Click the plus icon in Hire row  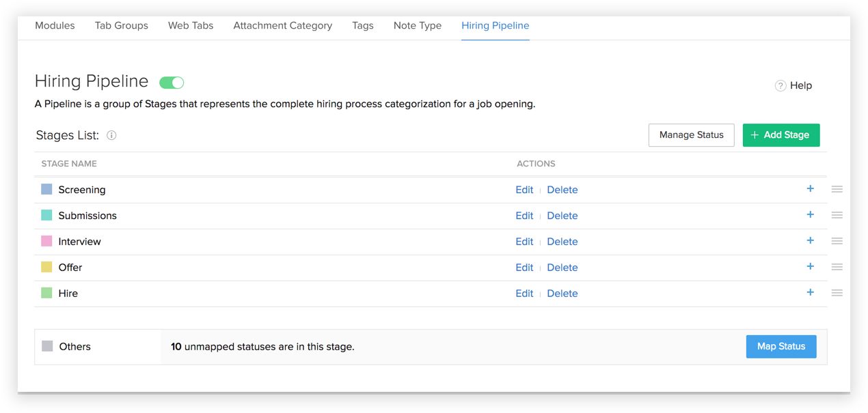coord(810,293)
